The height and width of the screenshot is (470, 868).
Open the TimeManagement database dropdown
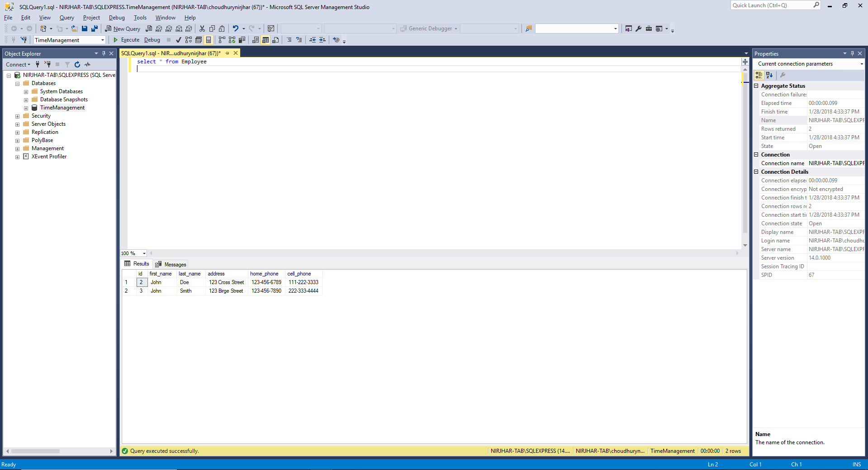tap(103, 40)
